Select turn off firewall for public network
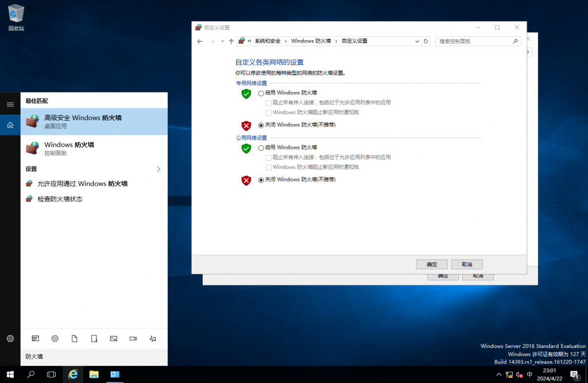The width and height of the screenshot is (588, 383). point(261,180)
